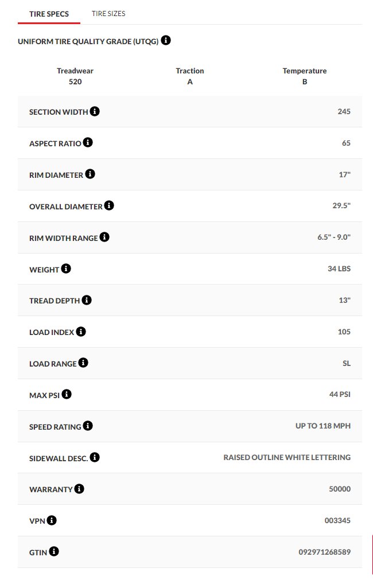Image resolution: width=373 pixels, height=588 pixels.
Task: Click the VPN value 003345
Action: pyautogui.click(x=337, y=520)
